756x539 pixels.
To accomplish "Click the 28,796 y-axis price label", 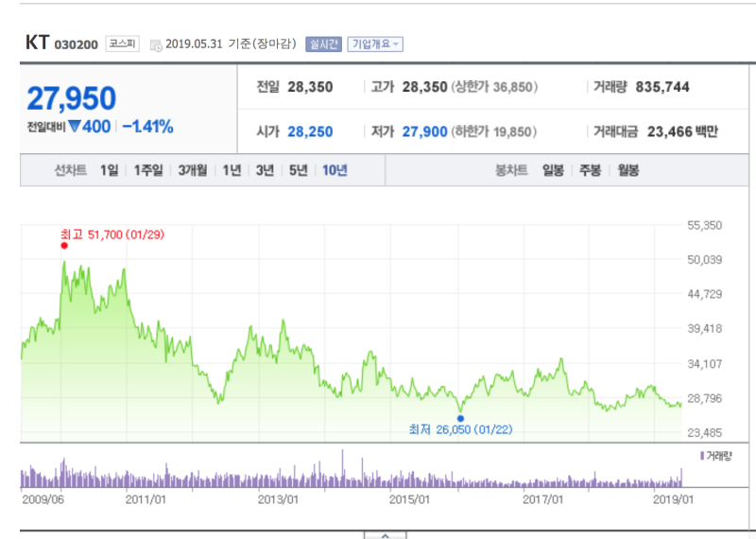I will [x=704, y=399].
